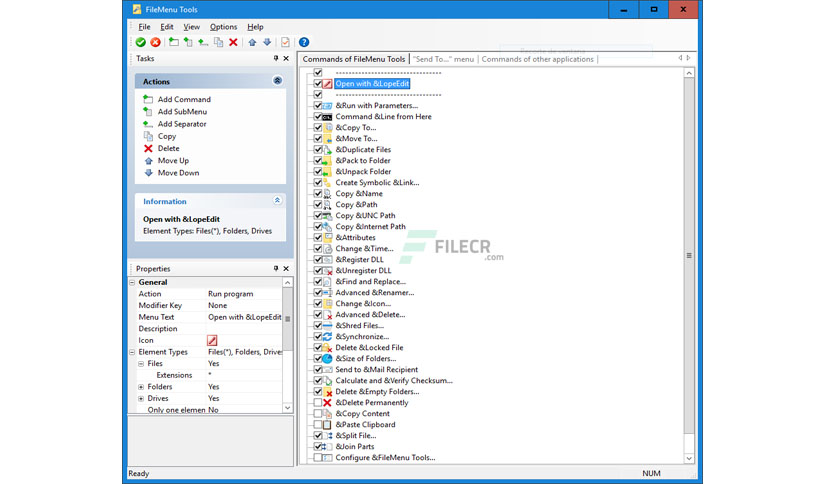Click the Move Up arrow in toolbar
The image size is (836, 484).
[x=252, y=42]
